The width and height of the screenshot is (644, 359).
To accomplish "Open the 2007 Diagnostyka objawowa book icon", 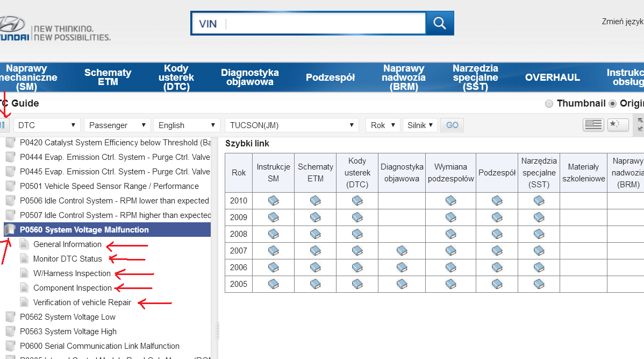I will [x=402, y=250].
